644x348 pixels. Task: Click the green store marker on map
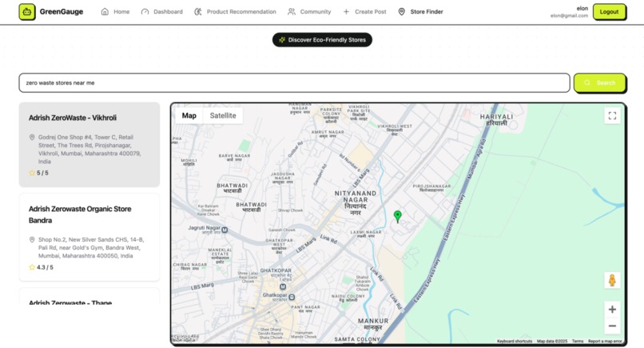[398, 216]
